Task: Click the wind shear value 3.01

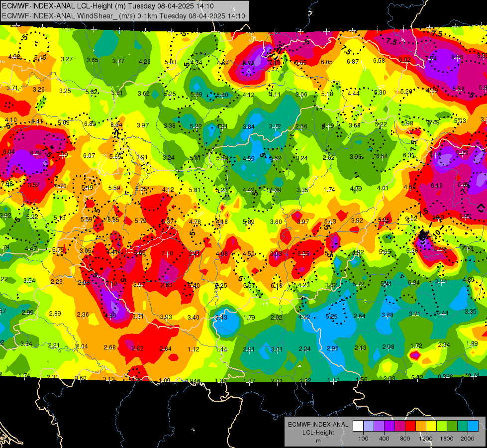Action: point(277,349)
